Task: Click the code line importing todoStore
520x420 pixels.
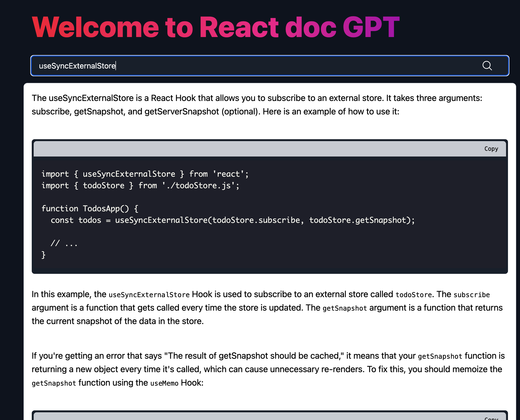Action: coord(140,185)
